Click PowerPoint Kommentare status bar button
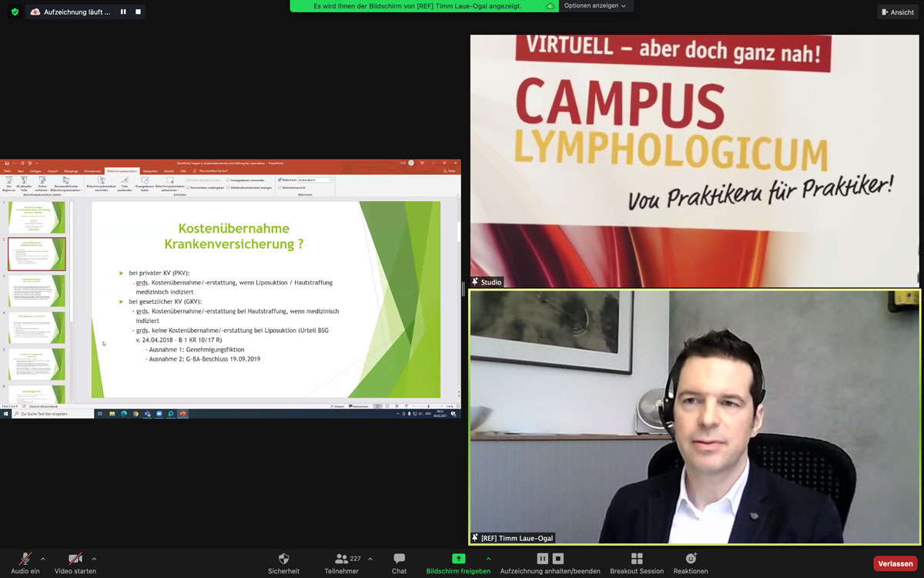924x578 pixels. coord(360,406)
